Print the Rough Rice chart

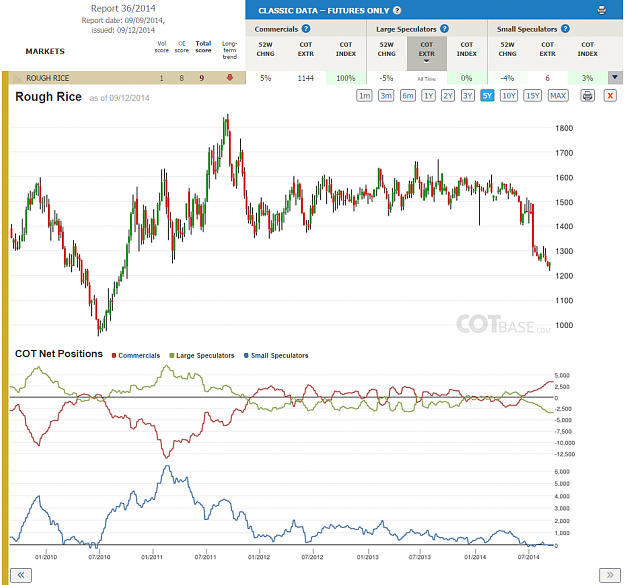pyautogui.click(x=588, y=96)
